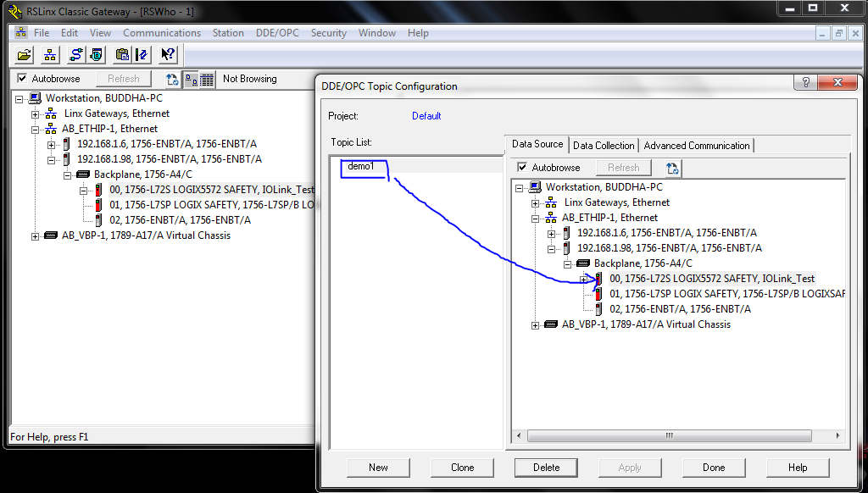Select the Data Source tab
Viewport: 868px width, 493px height.
click(537, 144)
